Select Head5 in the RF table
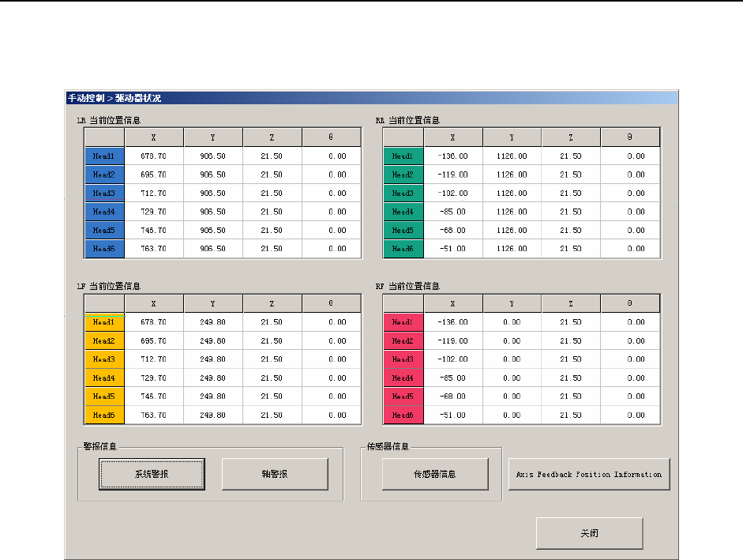 (x=403, y=397)
